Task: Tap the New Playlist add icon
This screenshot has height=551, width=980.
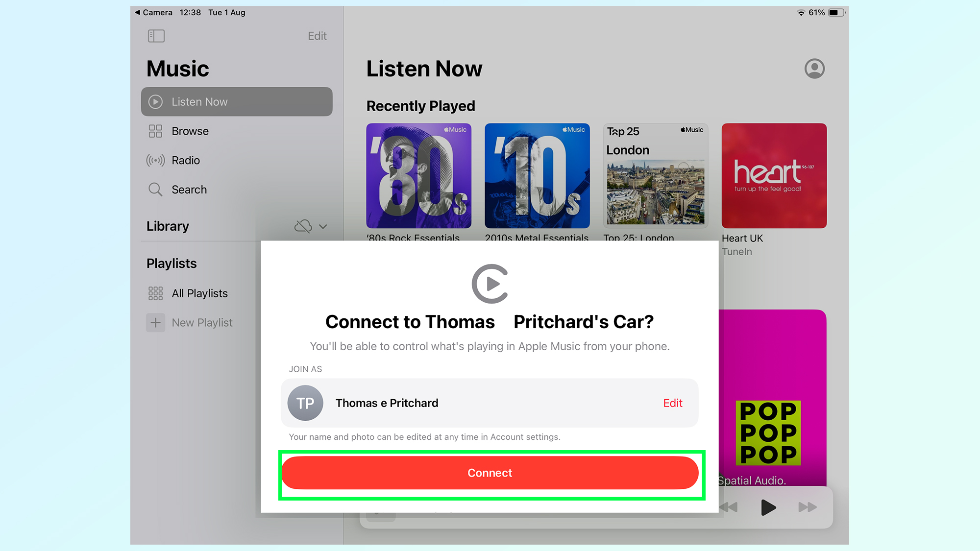Action: coord(155,322)
